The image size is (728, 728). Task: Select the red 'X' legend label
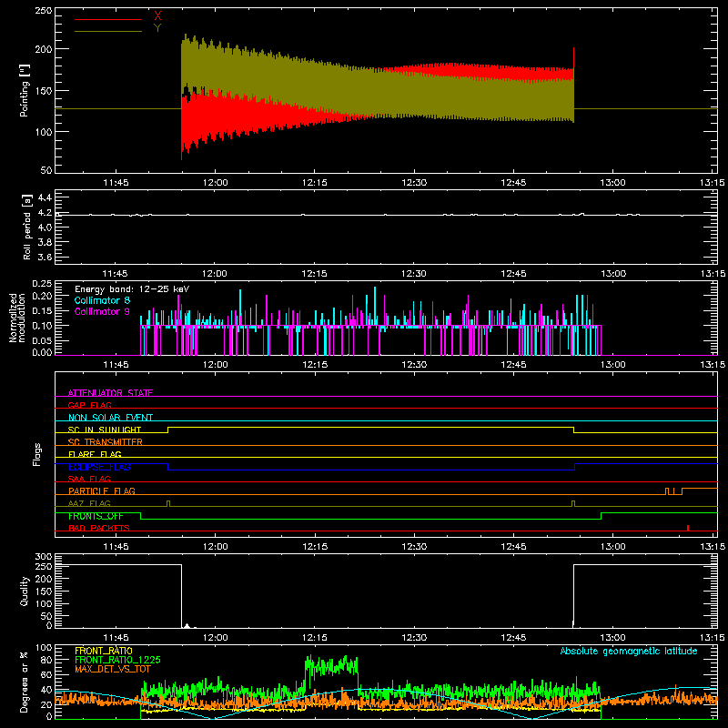point(157,16)
